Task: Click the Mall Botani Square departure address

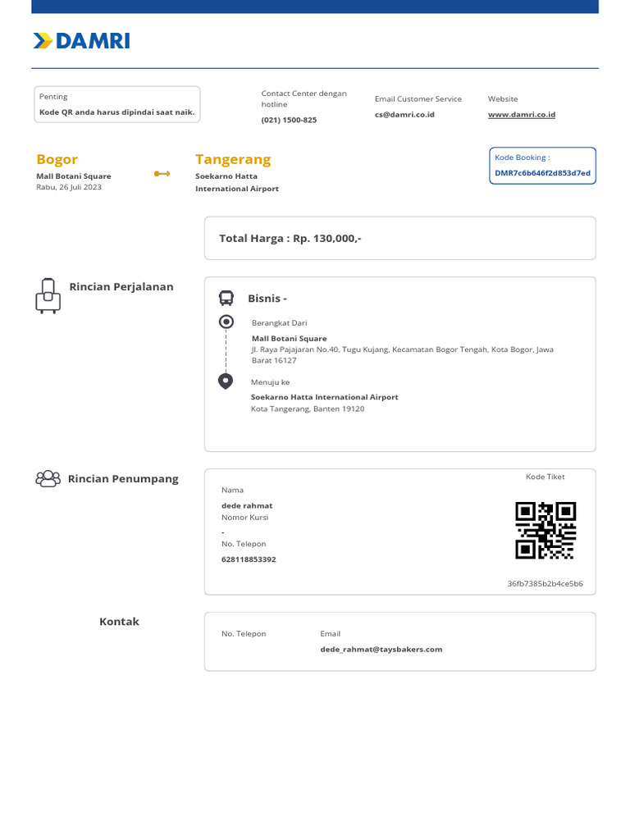Action: coord(402,349)
